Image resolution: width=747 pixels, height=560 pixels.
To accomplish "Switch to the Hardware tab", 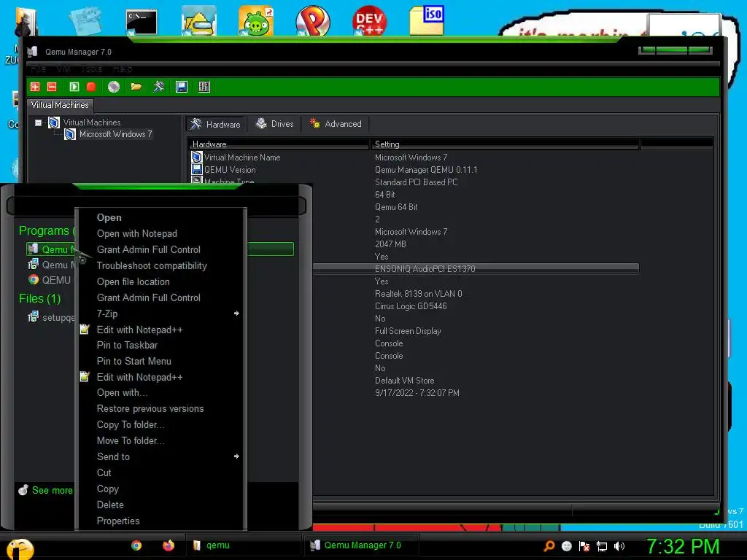I will (x=215, y=124).
